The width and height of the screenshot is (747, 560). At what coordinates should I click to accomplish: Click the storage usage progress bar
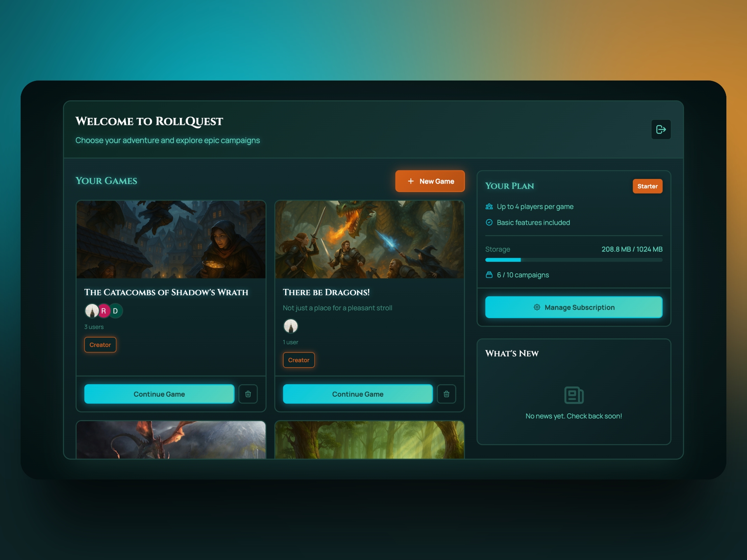(573, 260)
